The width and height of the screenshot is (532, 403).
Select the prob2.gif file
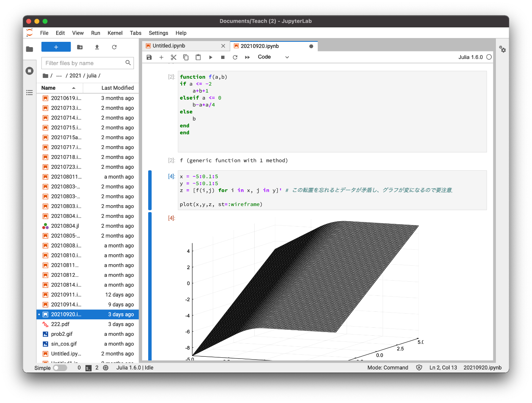88,334
